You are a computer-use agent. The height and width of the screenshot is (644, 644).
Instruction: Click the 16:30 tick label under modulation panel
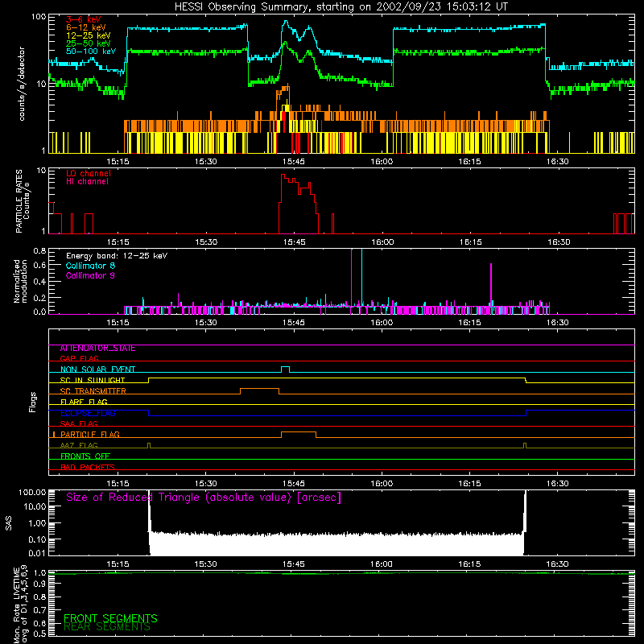point(557,323)
